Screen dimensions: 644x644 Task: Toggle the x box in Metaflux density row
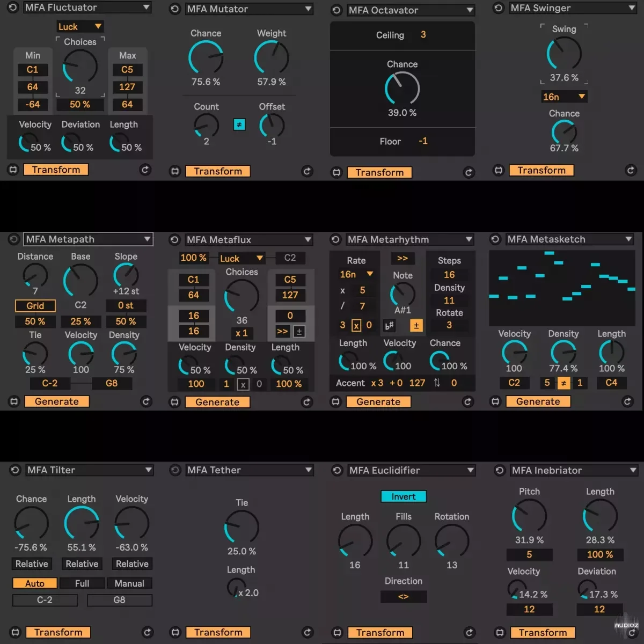click(x=243, y=384)
